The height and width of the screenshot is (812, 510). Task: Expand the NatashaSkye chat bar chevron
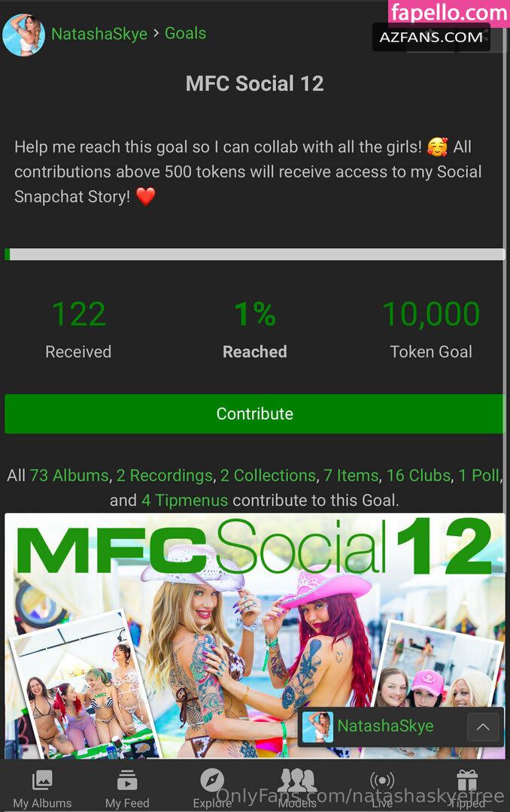click(483, 726)
